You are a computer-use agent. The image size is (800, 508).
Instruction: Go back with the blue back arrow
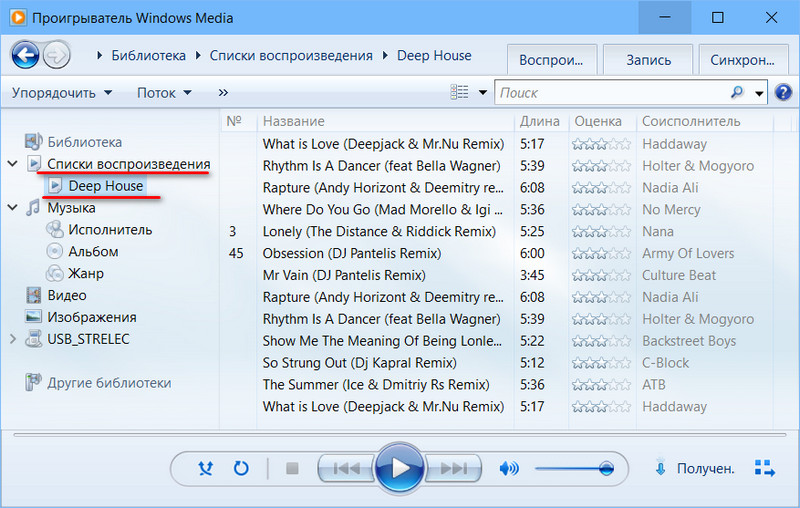tap(24, 55)
